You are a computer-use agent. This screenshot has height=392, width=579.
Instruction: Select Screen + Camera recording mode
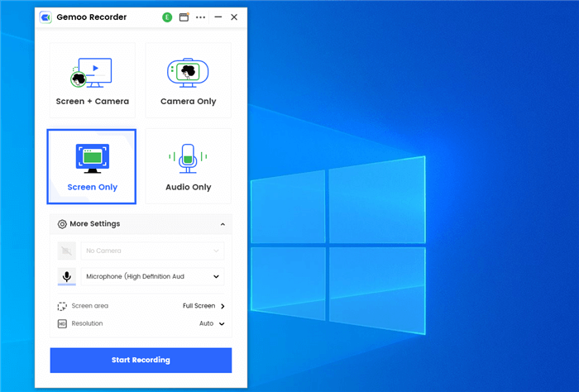[x=92, y=80]
